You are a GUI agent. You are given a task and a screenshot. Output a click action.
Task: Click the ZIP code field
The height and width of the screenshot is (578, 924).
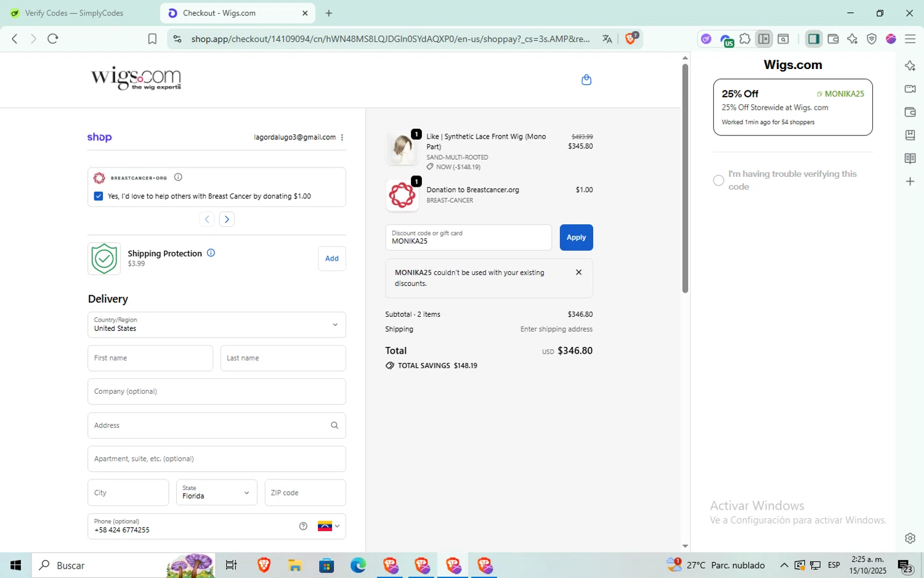point(305,492)
